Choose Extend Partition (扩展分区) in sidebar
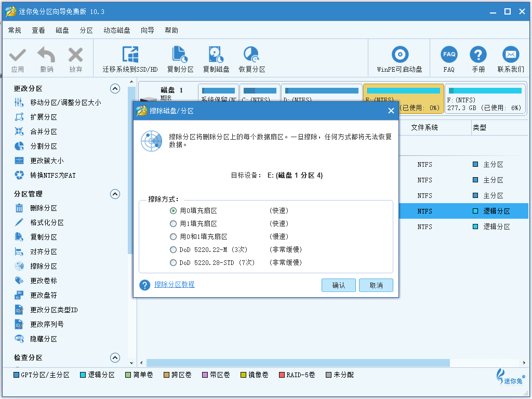 click(x=36, y=117)
